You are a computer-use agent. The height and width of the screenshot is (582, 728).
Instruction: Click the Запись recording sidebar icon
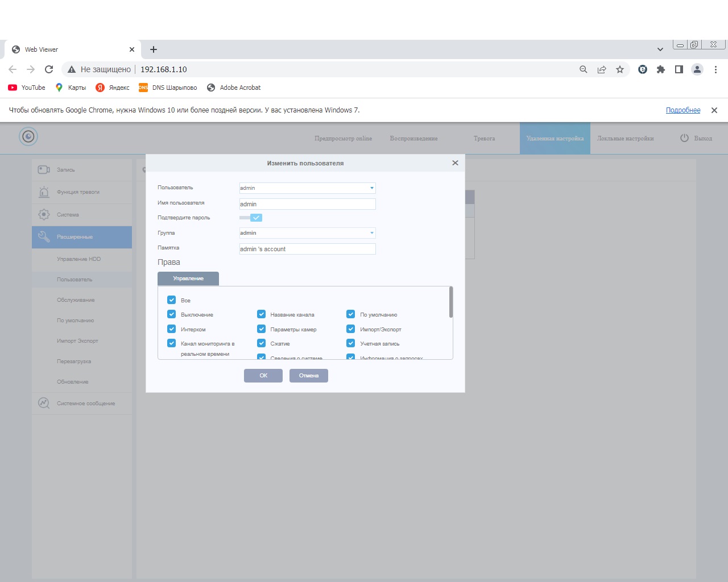44,170
